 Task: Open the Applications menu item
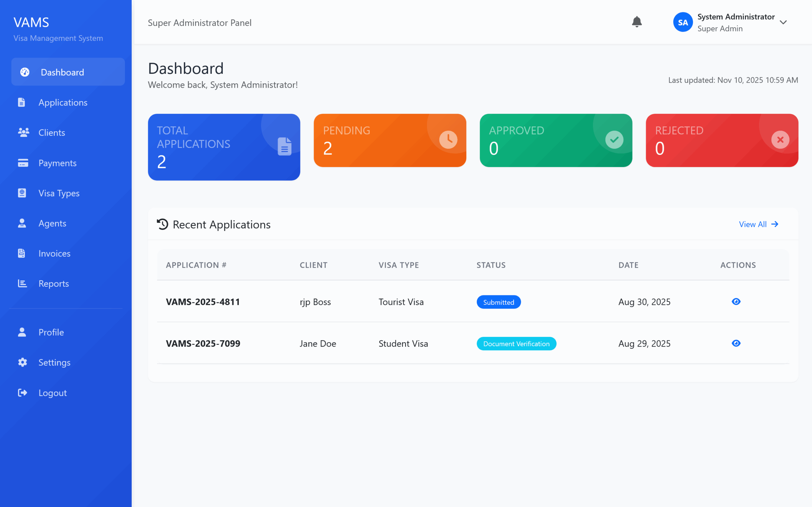[x=63, y=102]
